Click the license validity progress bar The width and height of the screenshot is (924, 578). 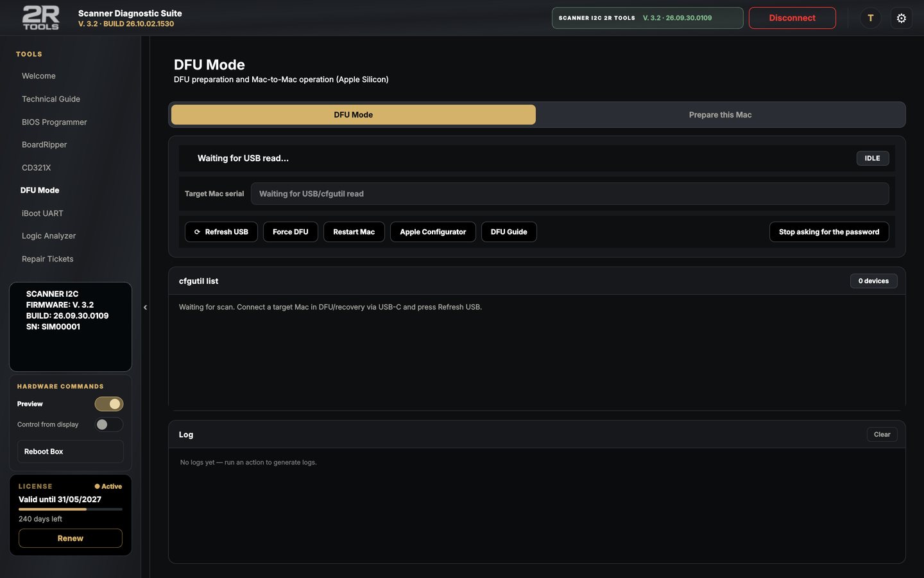click(x=71, y=509)
